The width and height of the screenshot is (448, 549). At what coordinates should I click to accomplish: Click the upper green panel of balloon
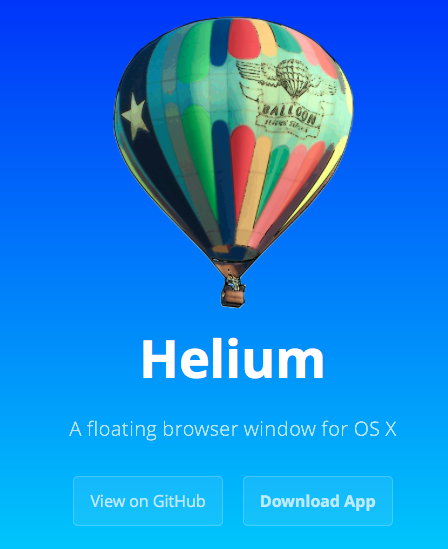click(194, 53)
